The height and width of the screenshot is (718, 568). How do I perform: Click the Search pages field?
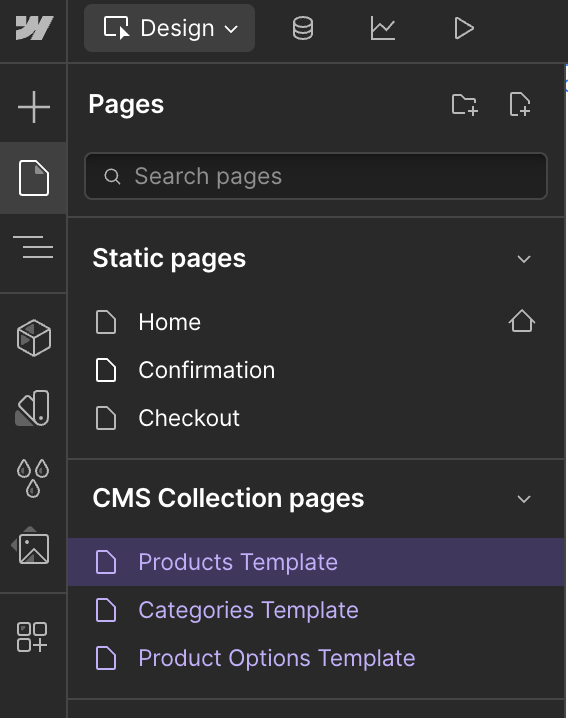pos(316,176)
